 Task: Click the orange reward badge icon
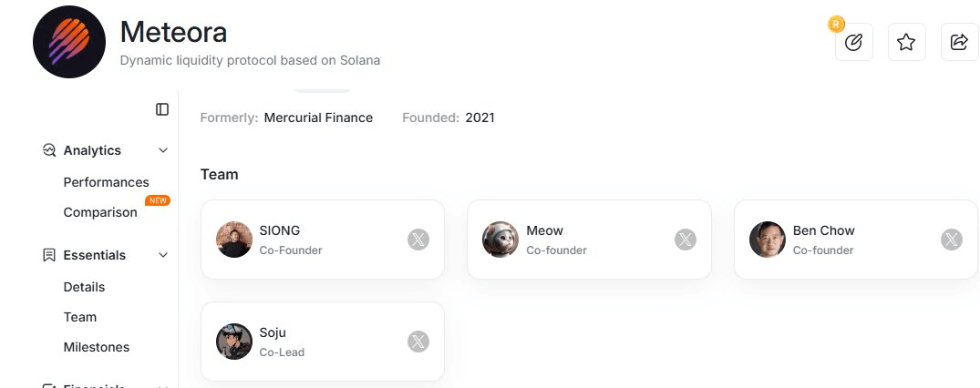[836, 25]
